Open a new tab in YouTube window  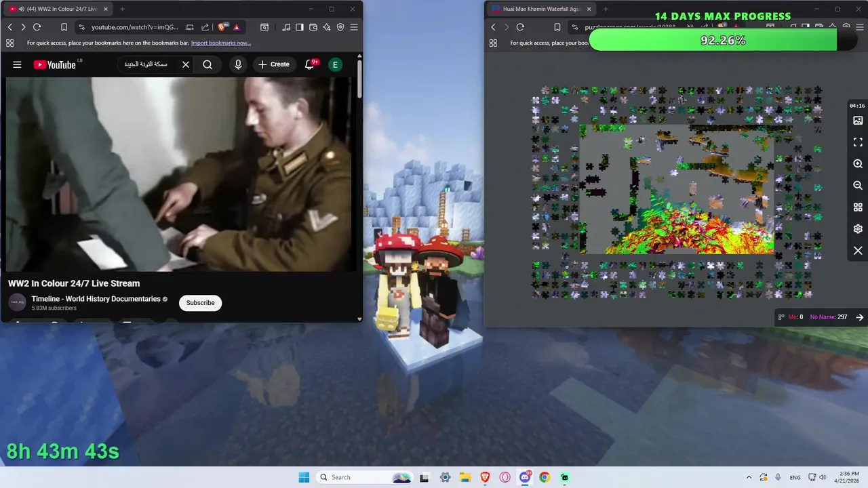122,9
